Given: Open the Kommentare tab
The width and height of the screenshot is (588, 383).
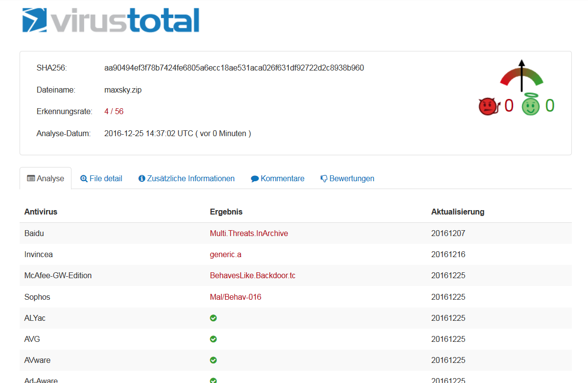Looking at the screenshot, I should click(x=282, y=179).
